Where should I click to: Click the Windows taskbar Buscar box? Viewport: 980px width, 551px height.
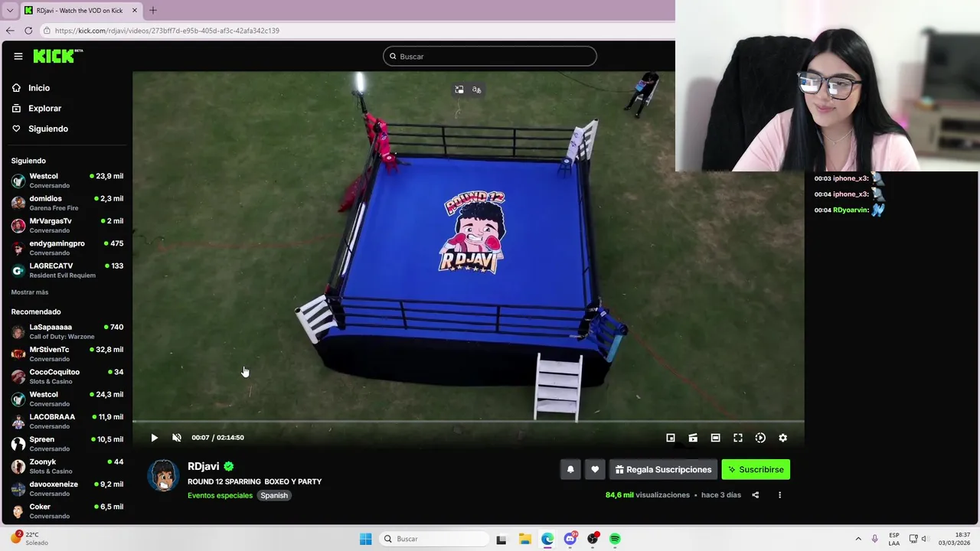pos(434,539)
